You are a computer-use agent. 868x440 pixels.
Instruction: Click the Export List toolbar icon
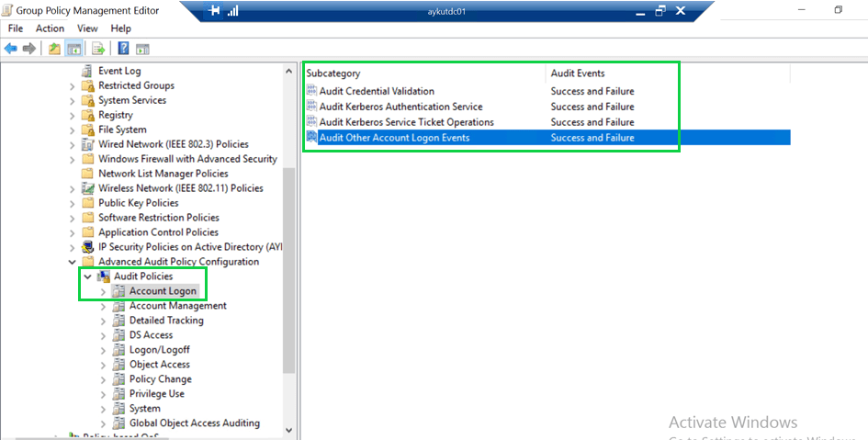pos(97,48)
